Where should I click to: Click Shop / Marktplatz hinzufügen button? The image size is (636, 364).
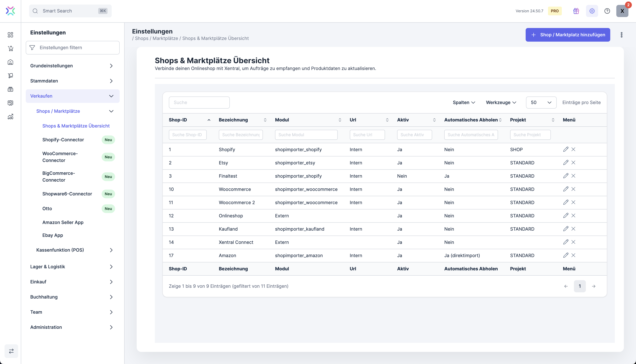tap(567, 35)
